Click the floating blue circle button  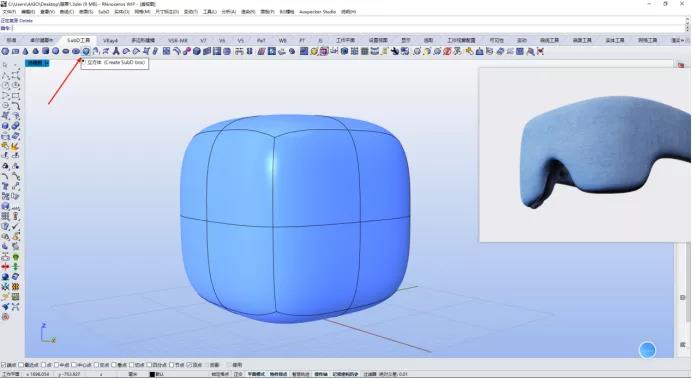pos(647,350)
